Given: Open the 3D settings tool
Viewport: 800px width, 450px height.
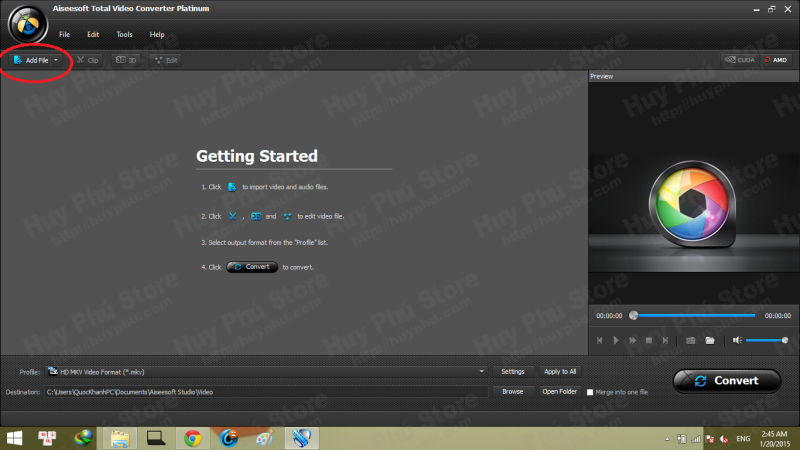Looking at the screenshot, I should click(126, 60).
